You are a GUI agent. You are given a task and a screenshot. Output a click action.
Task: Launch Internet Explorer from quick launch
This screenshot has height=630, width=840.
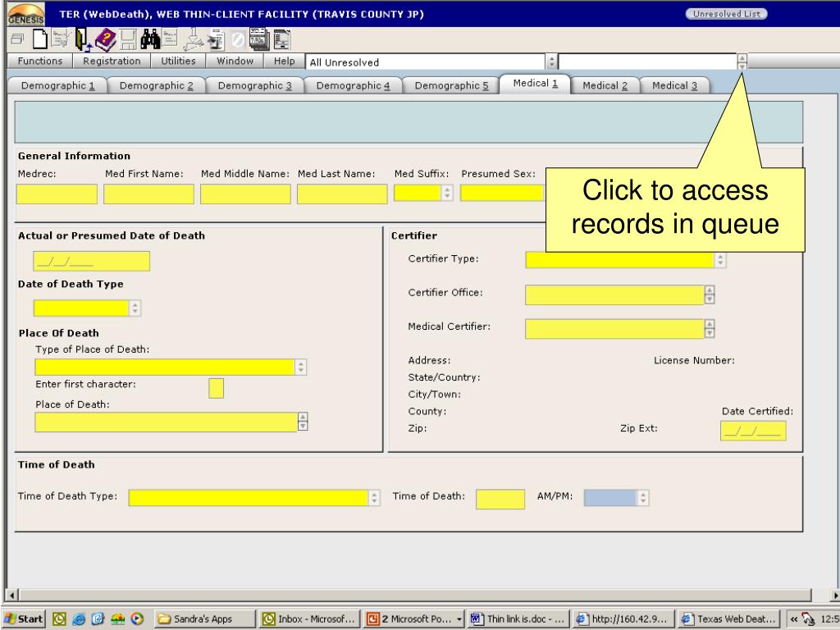[x=79, y=619]
